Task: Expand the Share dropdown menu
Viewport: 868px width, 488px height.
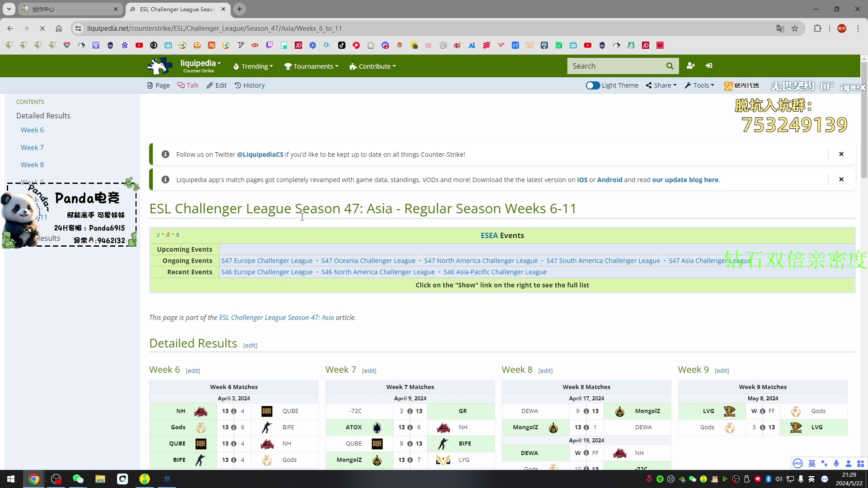Action: (662, 85)
